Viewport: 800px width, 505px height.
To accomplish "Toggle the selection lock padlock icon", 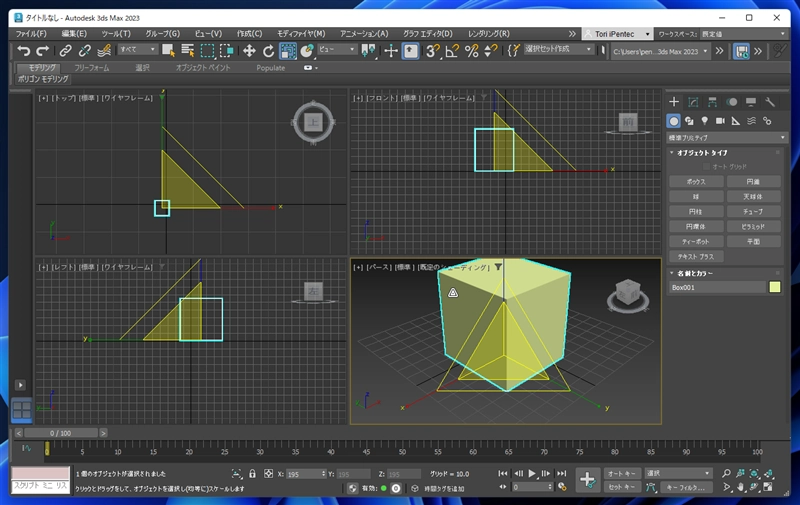I will pos(252,474).
